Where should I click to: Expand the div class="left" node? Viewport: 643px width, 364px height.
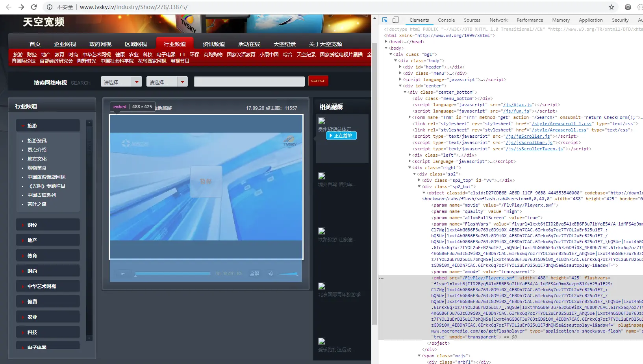pyautogui.click(x=410, y=155)
